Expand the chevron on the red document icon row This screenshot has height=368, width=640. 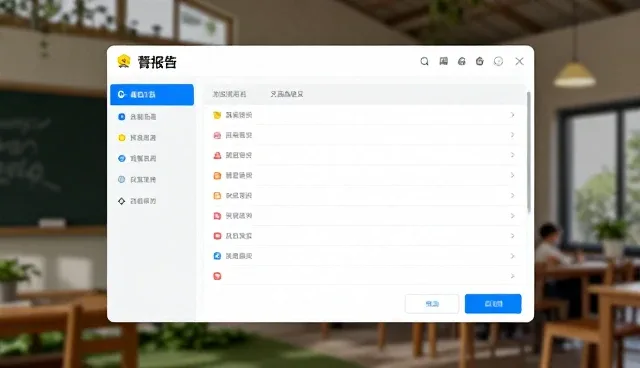(x=512, y=216)
